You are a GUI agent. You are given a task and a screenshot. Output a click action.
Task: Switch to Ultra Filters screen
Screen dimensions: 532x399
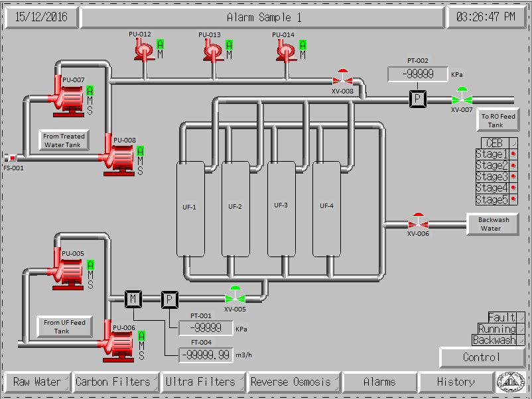click(x=203, y=382)
